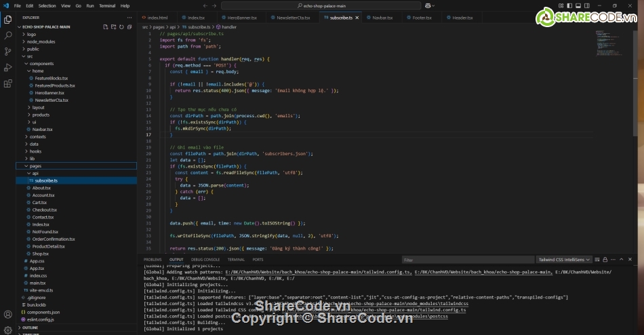Switch to the Footer.tsx tab
The width and height of the screenshot is (644, 335).
tap(422, 18)
